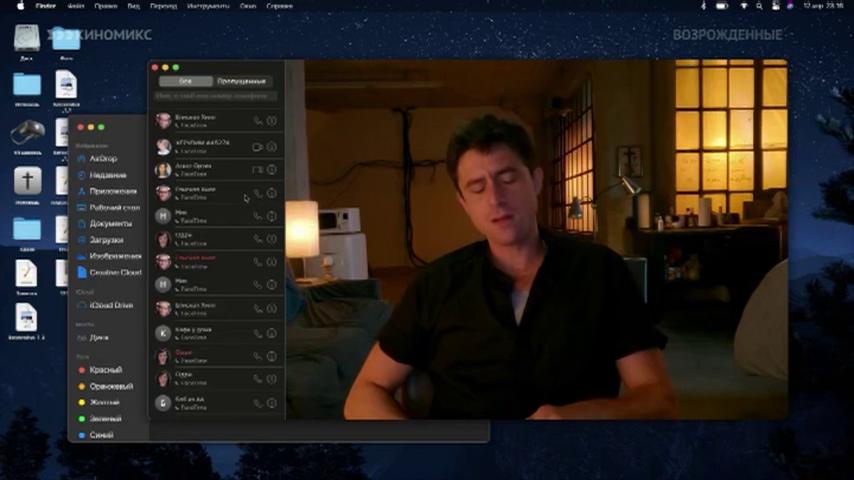This screenshot has height=480, width=854.
Task: Open the Apple menu
Action: (21, 6)
